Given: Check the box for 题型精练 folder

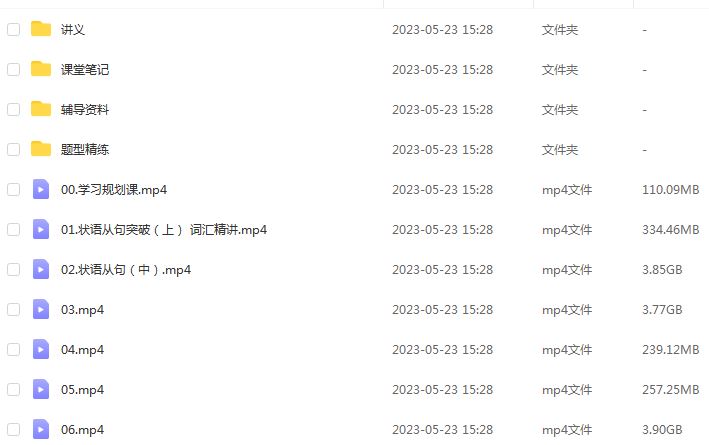Looking at the screenshot, I should pyautogui.click(x=14, y=149).
